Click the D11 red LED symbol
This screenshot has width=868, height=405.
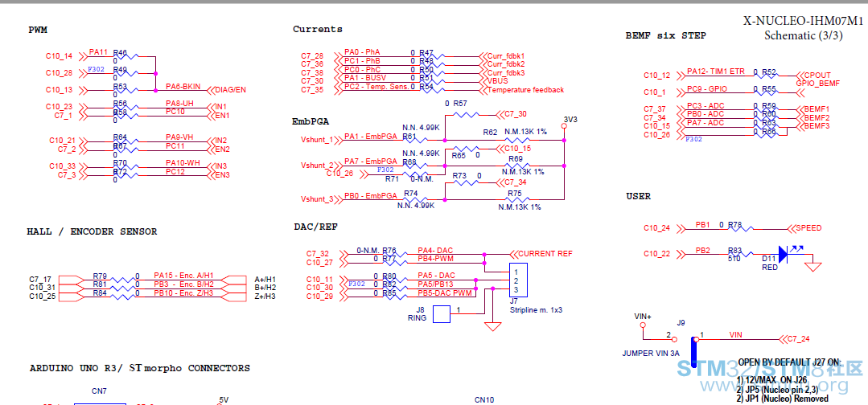[x=784, y=253]
